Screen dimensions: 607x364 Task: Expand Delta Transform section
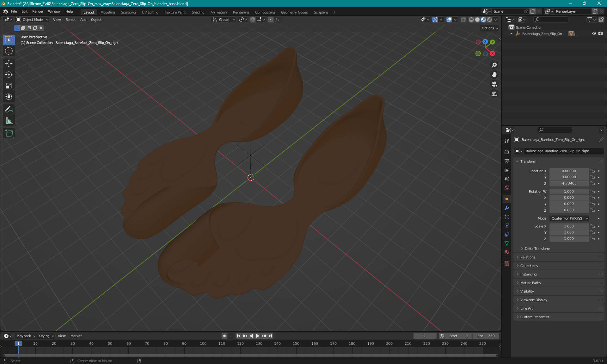point(537,249)
